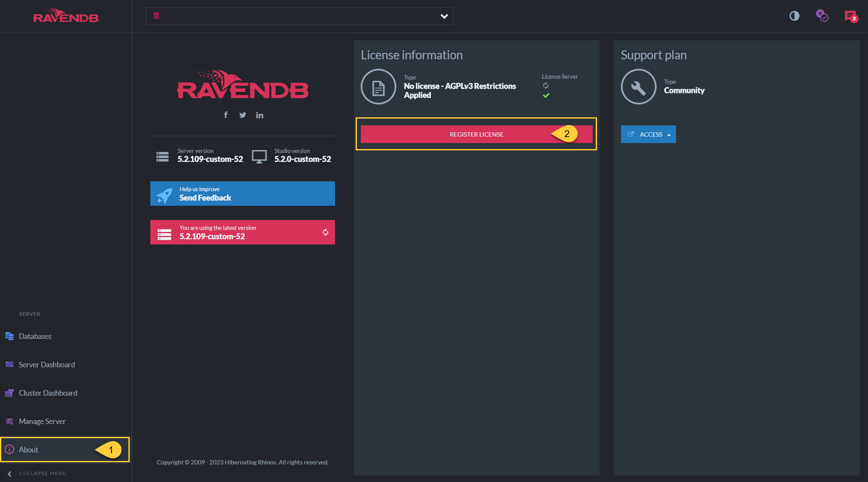Click the Hibernating Rhinos copyright text
The image size is (868, 482).
tap(243, 462)
